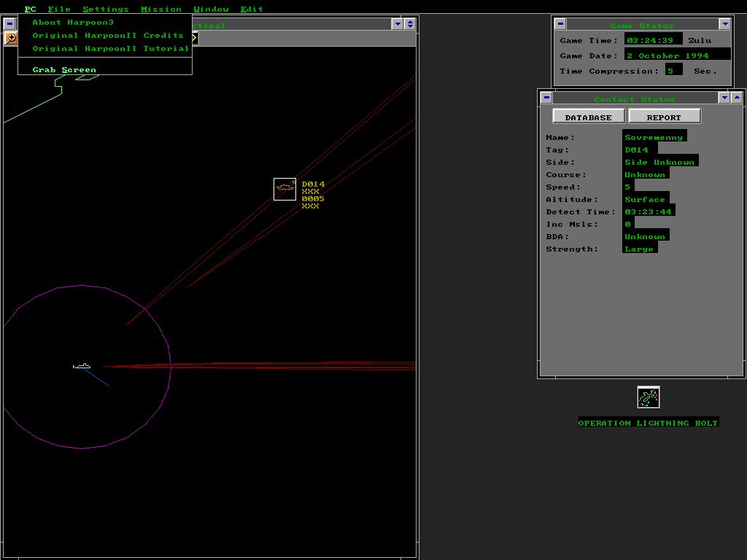Click the up-down arrow on Tactical window title

click(x=410, y=24)
